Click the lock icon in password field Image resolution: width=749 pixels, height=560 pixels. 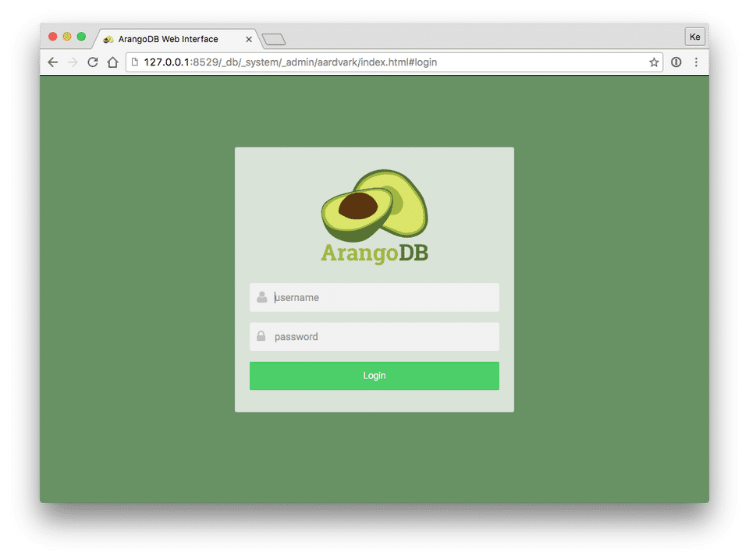click(x=261, y=336)
